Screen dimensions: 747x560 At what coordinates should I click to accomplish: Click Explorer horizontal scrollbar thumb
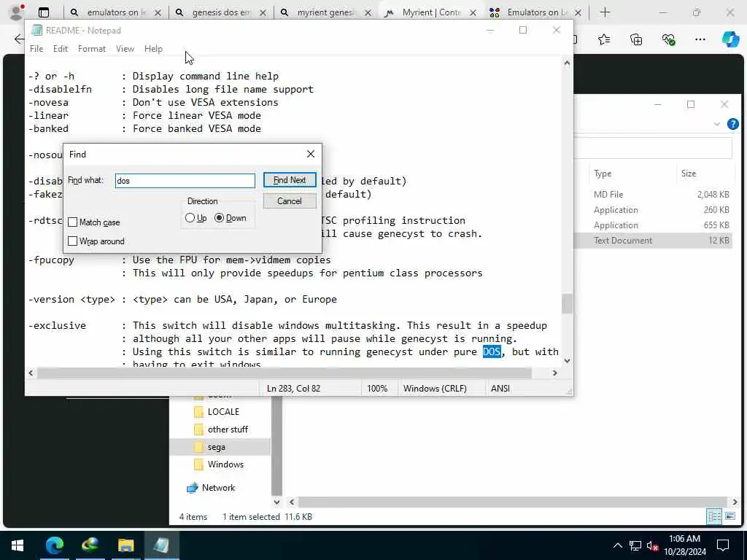click(513, 502)
